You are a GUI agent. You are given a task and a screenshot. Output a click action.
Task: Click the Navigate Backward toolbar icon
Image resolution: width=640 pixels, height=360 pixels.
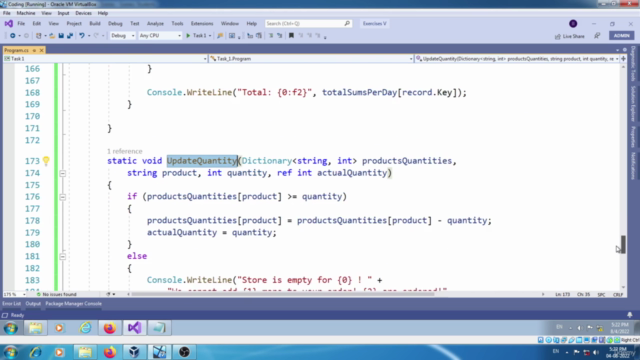pos(13,36)
